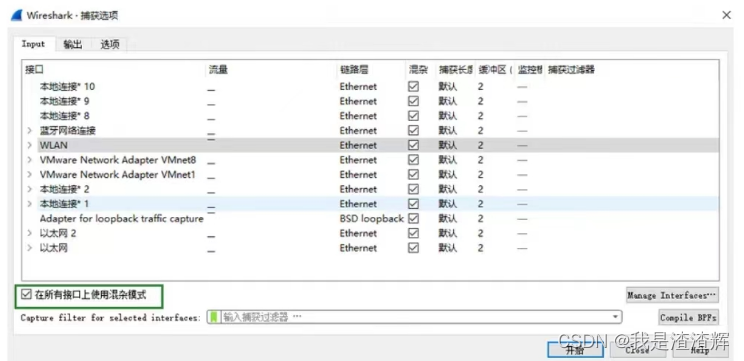744x361 pixels.
Task: Toggle promiscuous checkbox for loopback adapter
Action: 414,219
